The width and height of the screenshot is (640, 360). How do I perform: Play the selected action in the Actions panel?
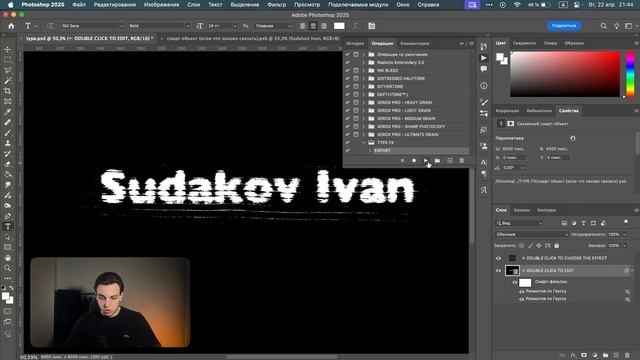coord(425,160)
